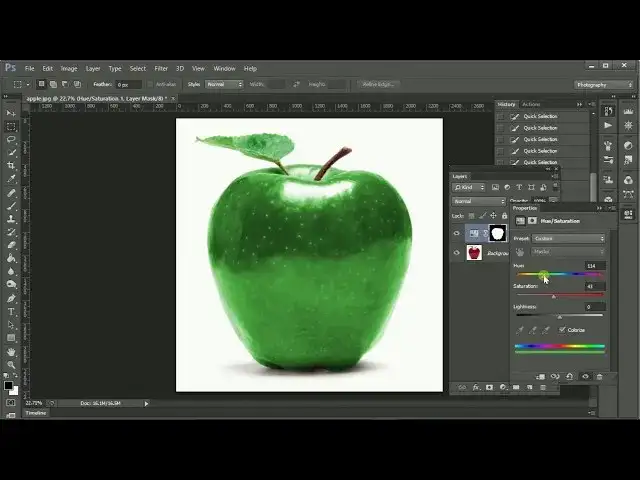Collapse the History panel double arrows
Image resolution: width=640 pixels, height=480 pixels.
point(579,104)
